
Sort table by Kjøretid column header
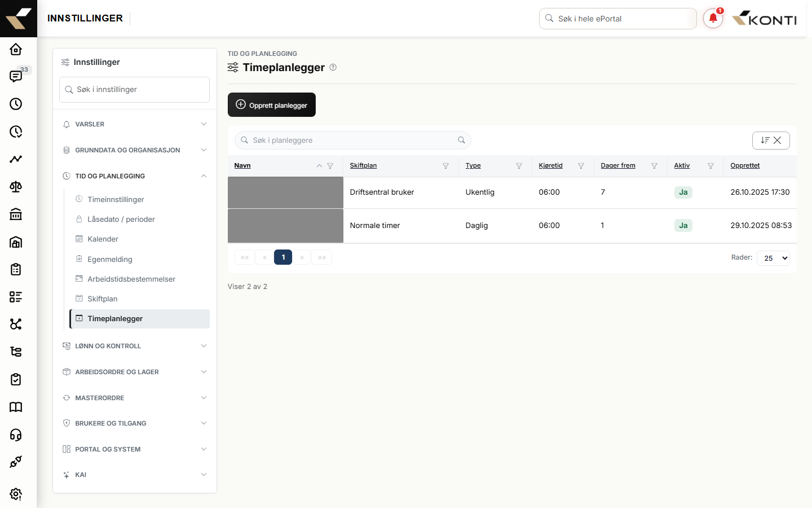[x=550, y=165]
